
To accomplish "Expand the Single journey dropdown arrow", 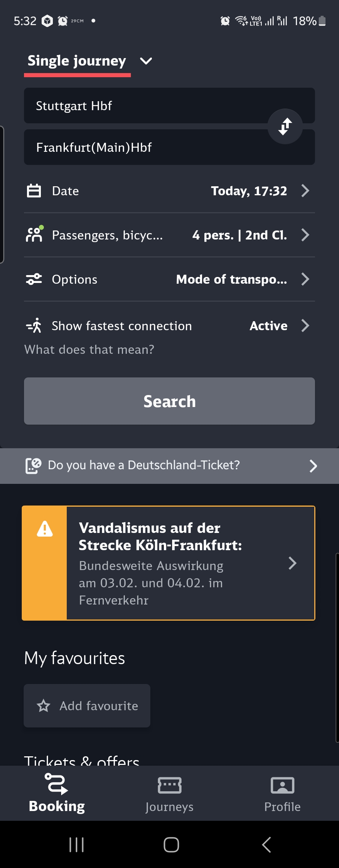I will pos(146,61).
